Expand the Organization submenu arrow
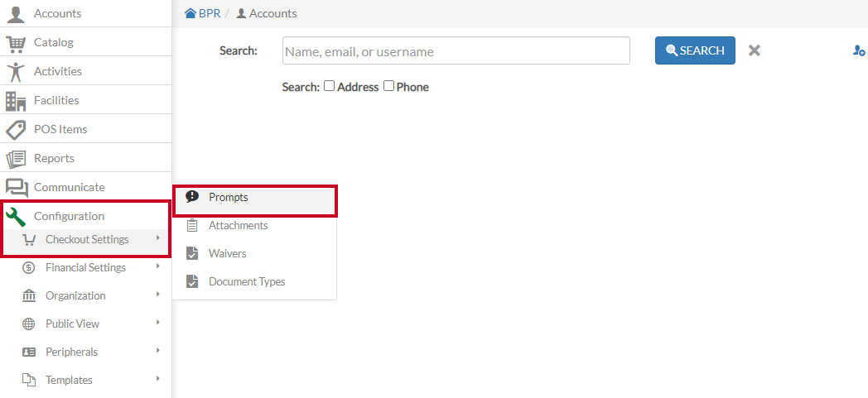 (x=158, y=294)
